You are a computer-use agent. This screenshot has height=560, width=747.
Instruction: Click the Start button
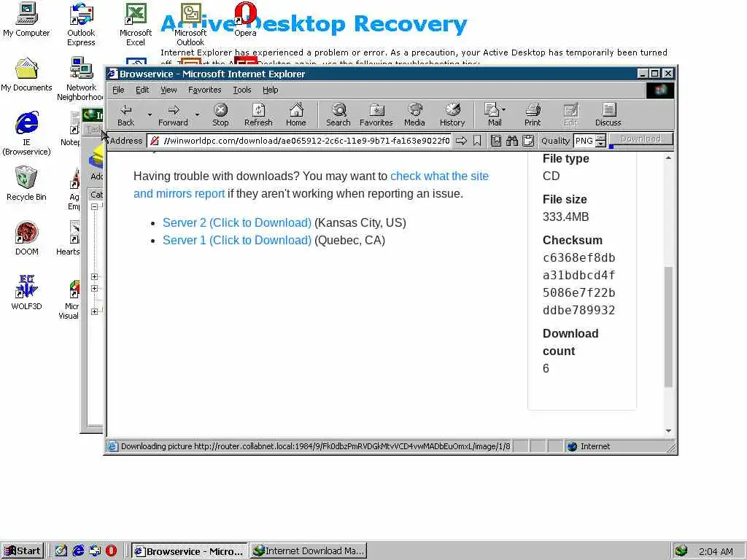tap(23, 551)
